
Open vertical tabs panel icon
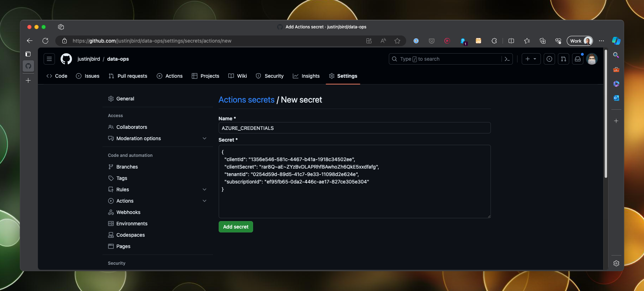[x=28, y=54]
